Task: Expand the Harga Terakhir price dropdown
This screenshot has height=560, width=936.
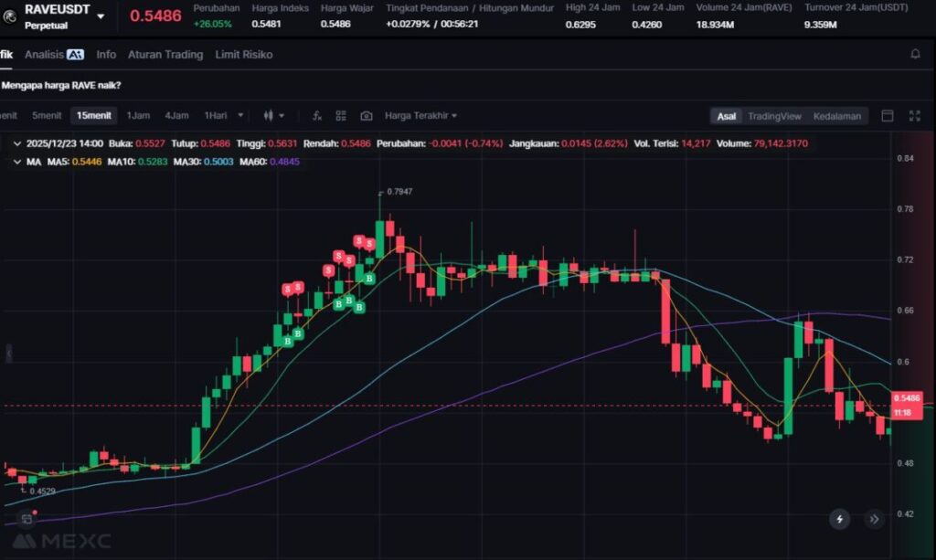Action: (420, 116)
